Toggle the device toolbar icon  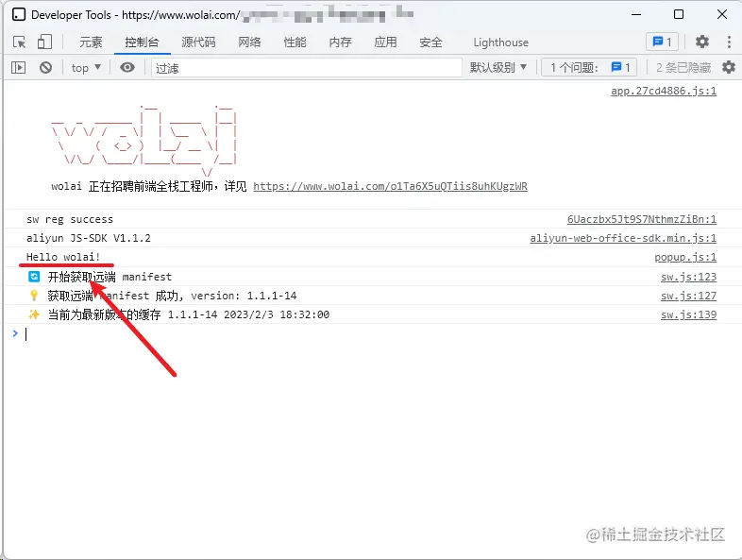[x=44, y=42]
